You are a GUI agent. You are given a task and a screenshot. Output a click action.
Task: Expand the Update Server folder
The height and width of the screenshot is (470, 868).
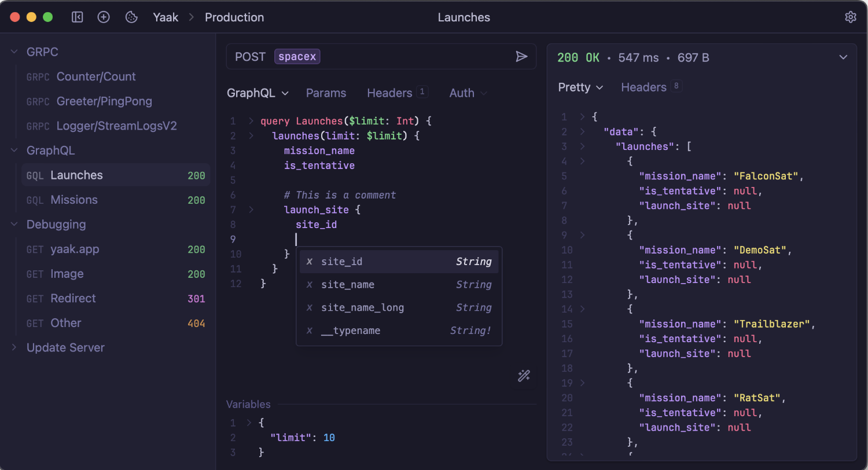[14, 348]
